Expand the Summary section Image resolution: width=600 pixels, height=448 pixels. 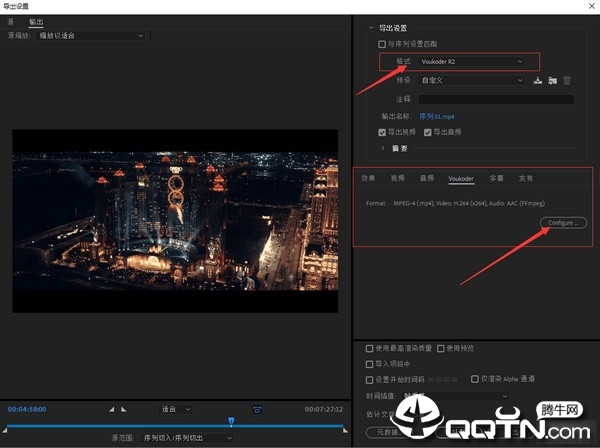pos(383,148)
